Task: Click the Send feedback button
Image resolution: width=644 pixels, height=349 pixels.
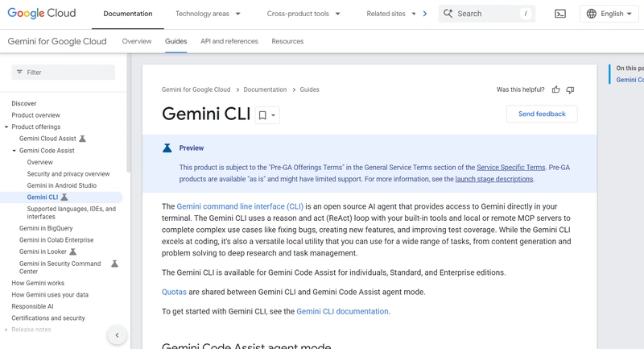Action: [x=542, y=114]
